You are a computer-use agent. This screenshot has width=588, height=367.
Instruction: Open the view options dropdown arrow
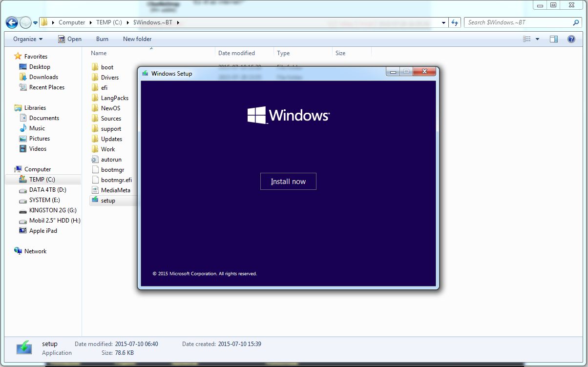point(538,39)
